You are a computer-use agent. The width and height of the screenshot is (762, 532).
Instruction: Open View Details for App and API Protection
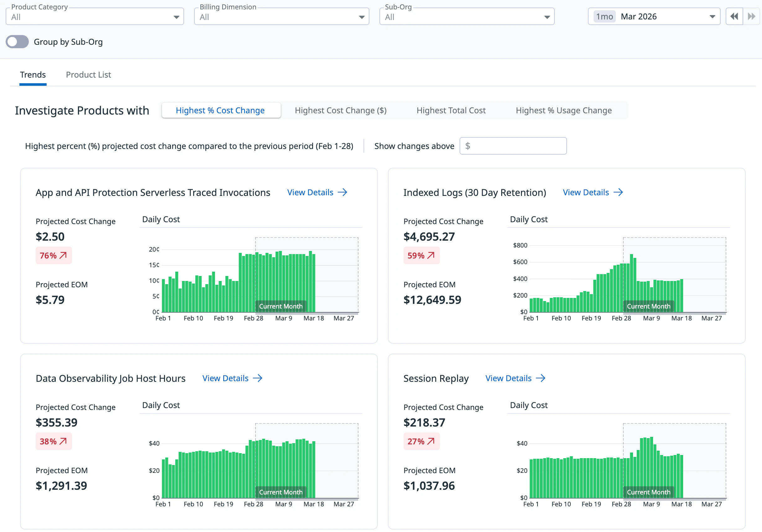coord(310,192)
